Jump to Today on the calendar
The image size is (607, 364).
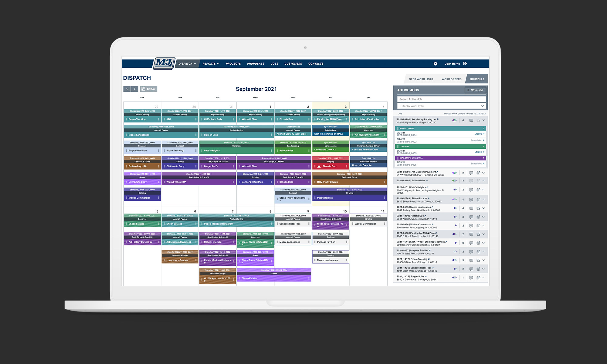point(148,89)
